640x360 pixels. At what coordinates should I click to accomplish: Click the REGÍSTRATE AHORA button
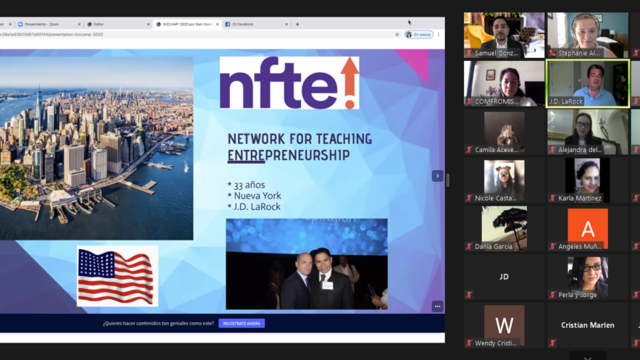[242, 323]
